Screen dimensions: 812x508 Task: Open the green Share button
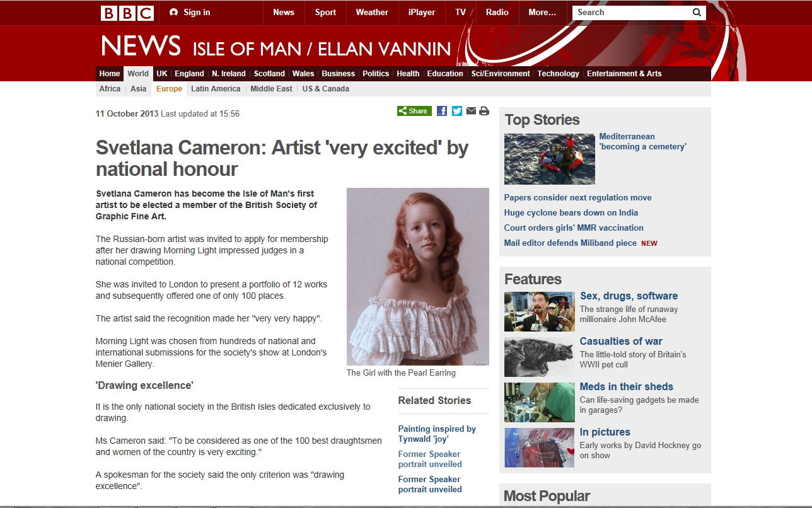coord(414,111)
